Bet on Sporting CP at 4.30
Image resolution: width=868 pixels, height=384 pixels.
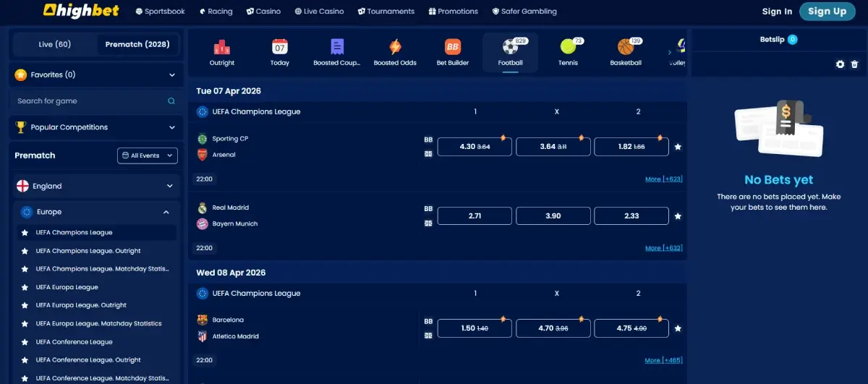tap(475, 147)
